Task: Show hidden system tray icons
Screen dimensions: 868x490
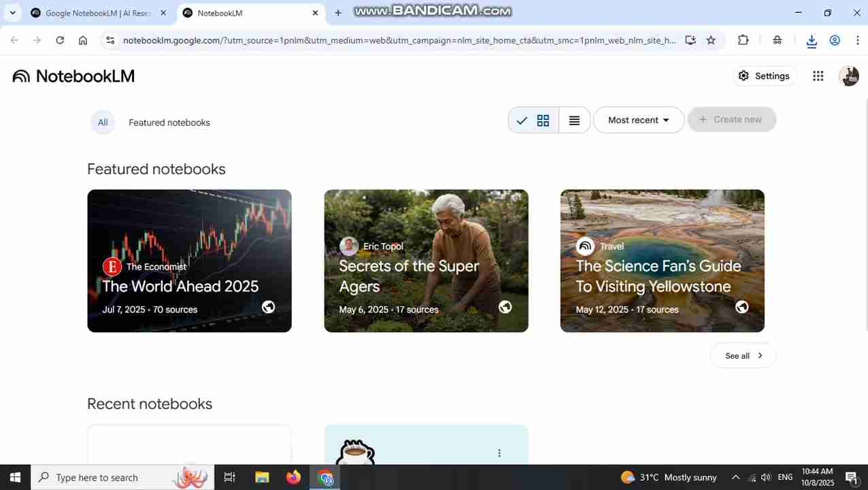Action: pyautogui.click(x=735, y=477)
